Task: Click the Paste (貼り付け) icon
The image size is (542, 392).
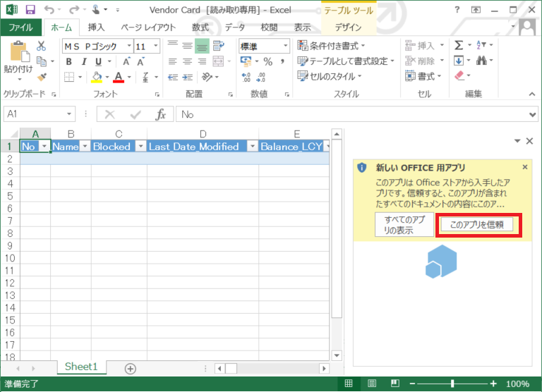Action: 19,51
